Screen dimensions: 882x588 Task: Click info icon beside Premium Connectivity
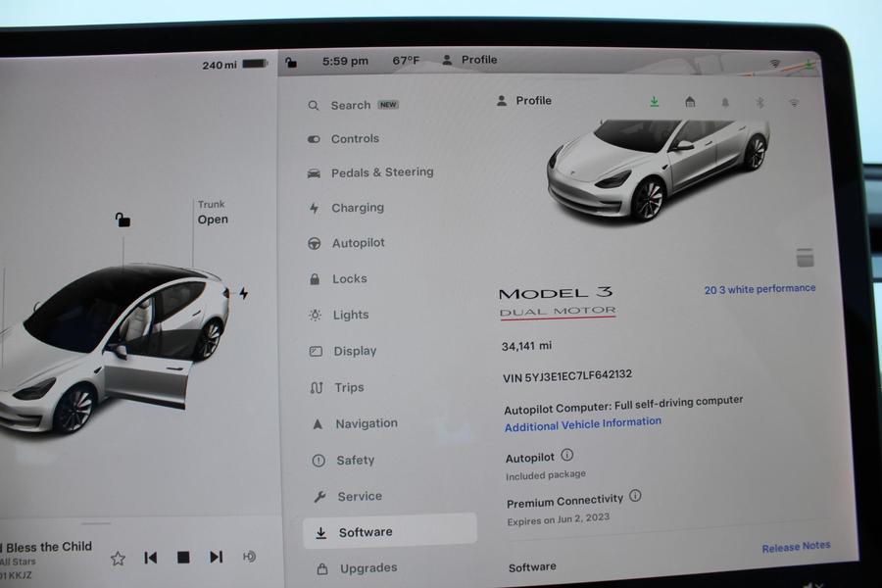click(635, 496)
